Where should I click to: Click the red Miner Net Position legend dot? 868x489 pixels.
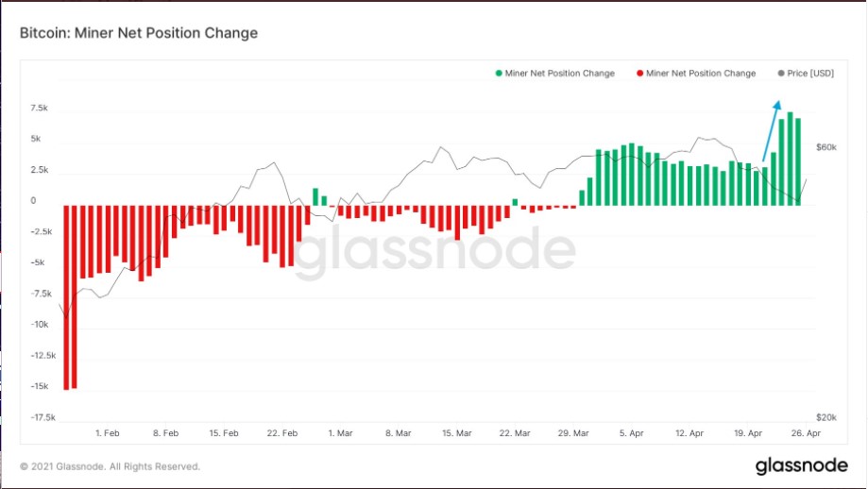pos(639,74)
